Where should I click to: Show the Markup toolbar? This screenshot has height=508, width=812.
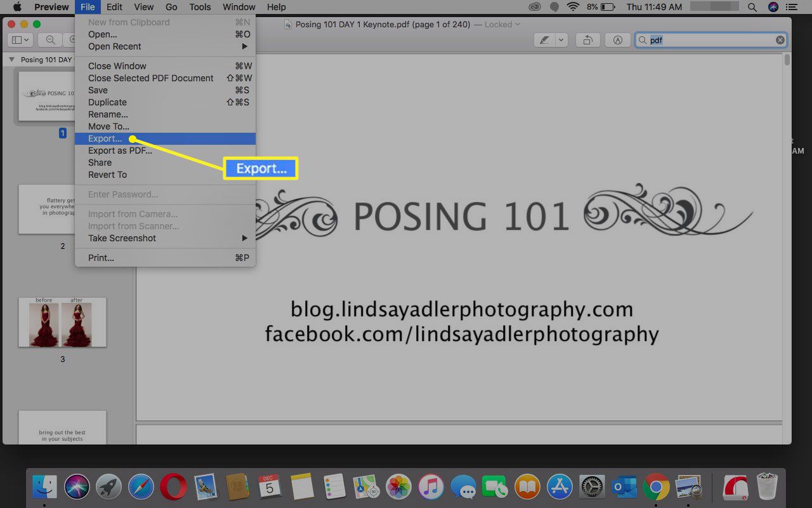(618, 40)
